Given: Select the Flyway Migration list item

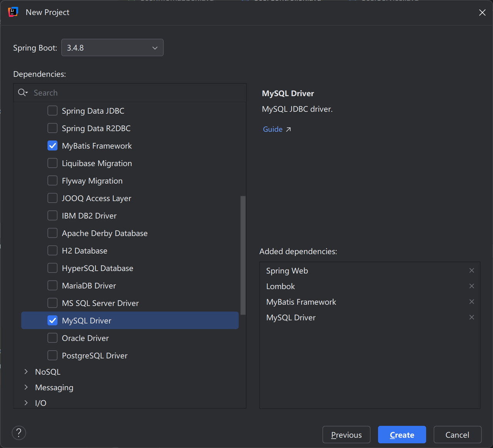Looking at the screenshot, I should (92, 181).
